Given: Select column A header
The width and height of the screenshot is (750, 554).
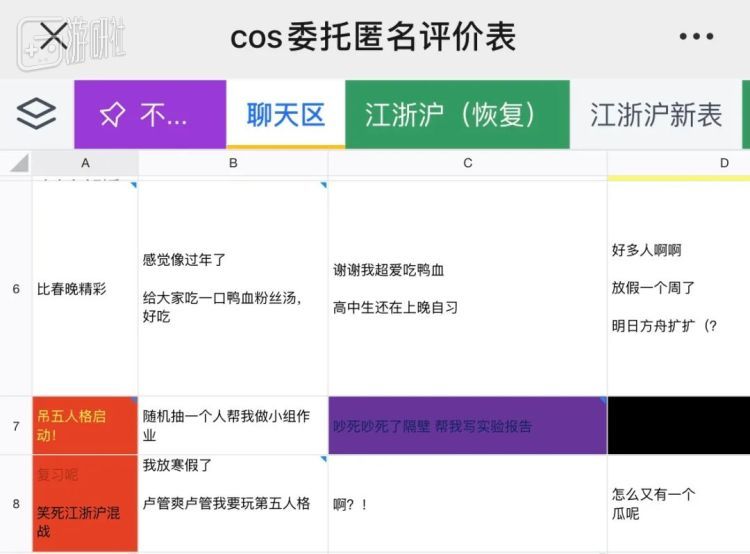Looking at the screenshot, I should coord(85,163).
